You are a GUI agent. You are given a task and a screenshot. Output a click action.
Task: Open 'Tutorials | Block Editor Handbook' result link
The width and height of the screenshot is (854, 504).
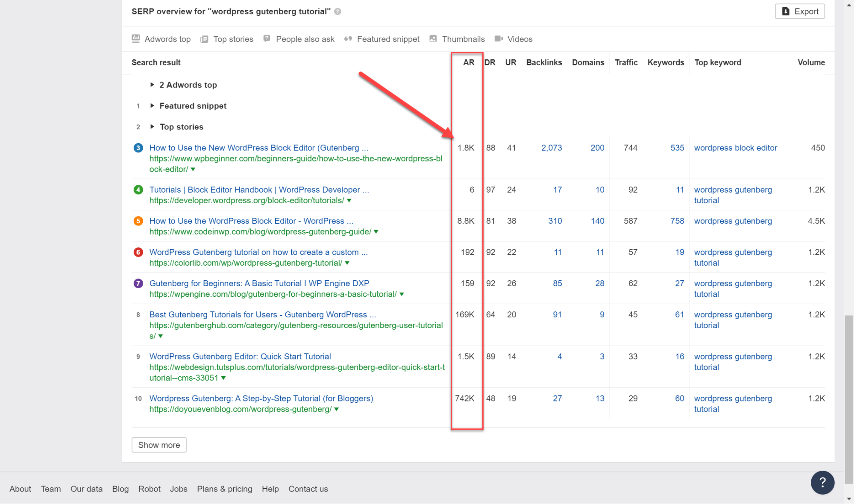[259, 190]
